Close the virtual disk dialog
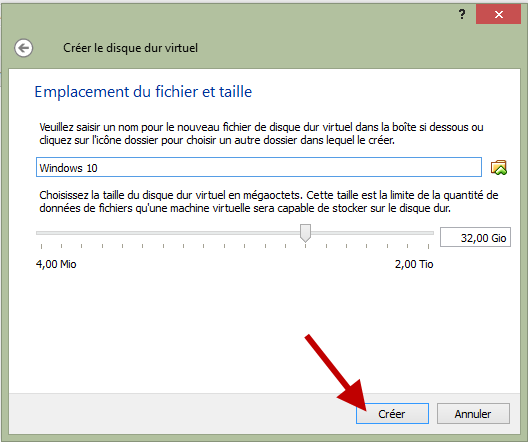Viewport: 528px width, 442px height. [498, 14]
